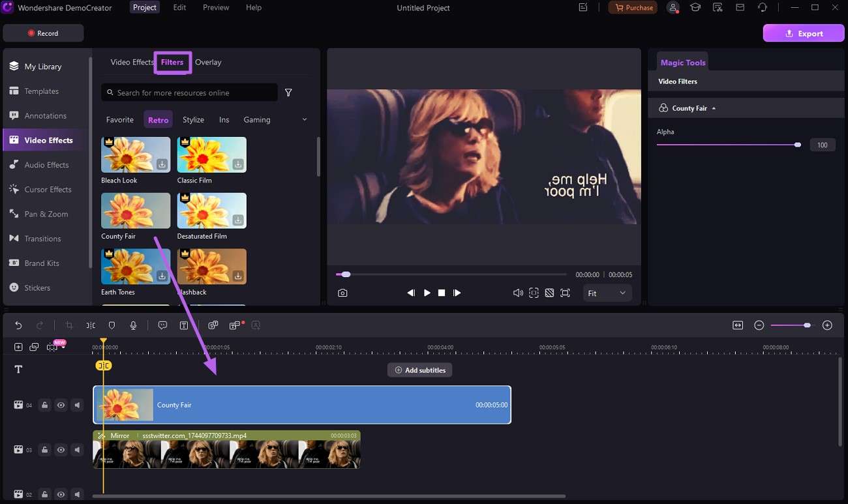848x504 pixels.
Task: Click the Purchase button
Action: coord(633,8)
